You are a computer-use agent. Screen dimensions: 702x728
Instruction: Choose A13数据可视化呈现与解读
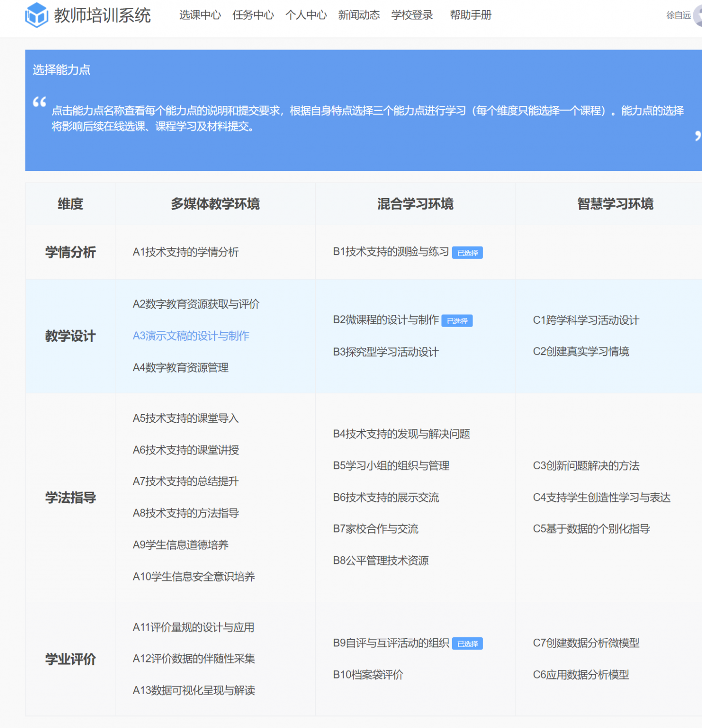(x=194, y=690)
